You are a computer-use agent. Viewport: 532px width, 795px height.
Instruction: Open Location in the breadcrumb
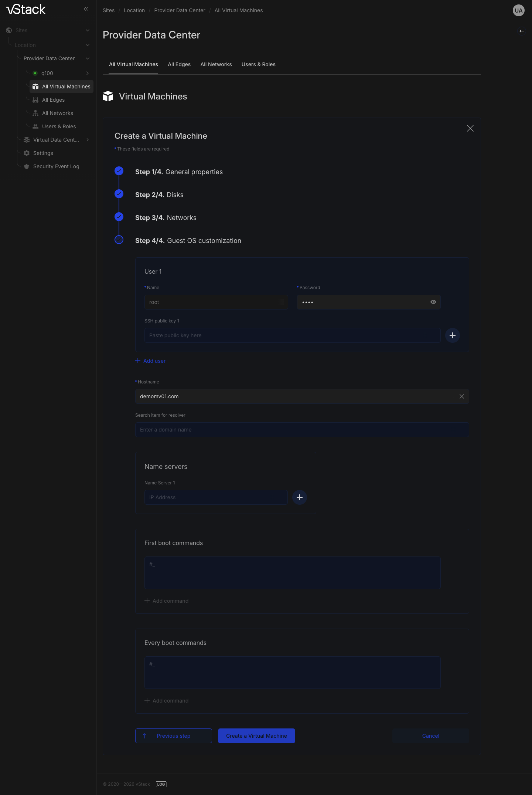click(134, 10)
